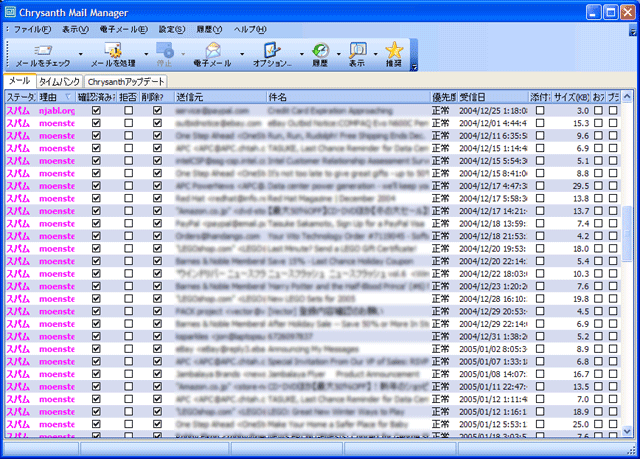640x459 pixels.
Task: Expand the arrow next to メールをチェック
Action: coord(80,54)
